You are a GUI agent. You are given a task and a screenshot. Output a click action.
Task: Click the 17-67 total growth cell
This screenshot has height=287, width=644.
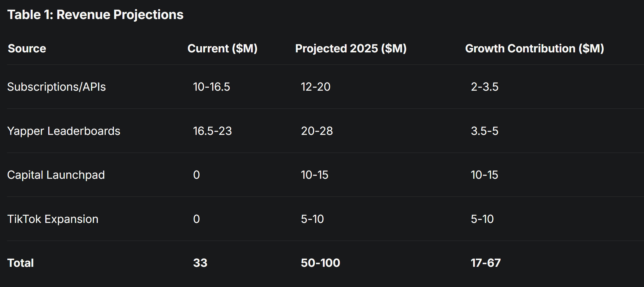click(486, 263)
